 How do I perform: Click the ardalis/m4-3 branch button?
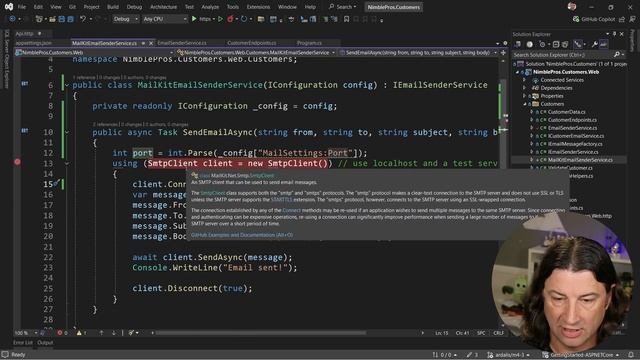pyautogui.click(x=509, y=355)
